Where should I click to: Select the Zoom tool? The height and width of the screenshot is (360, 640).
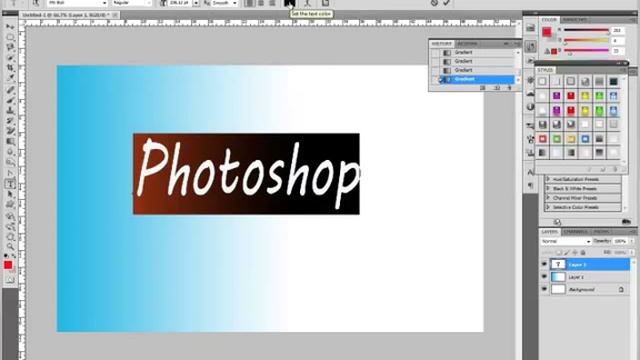[10, 247]
